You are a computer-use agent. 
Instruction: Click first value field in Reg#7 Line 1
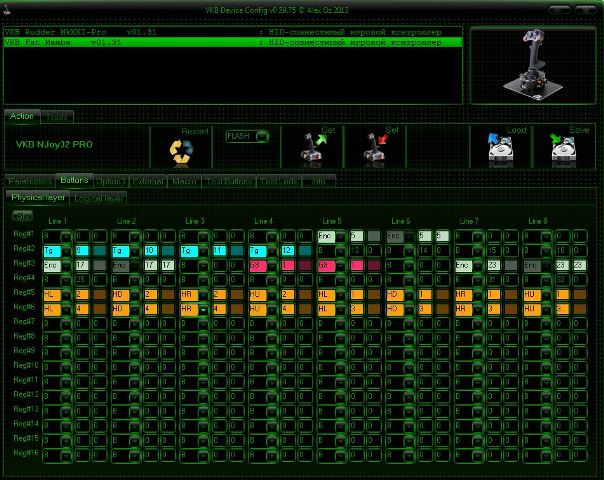point(82,324)
